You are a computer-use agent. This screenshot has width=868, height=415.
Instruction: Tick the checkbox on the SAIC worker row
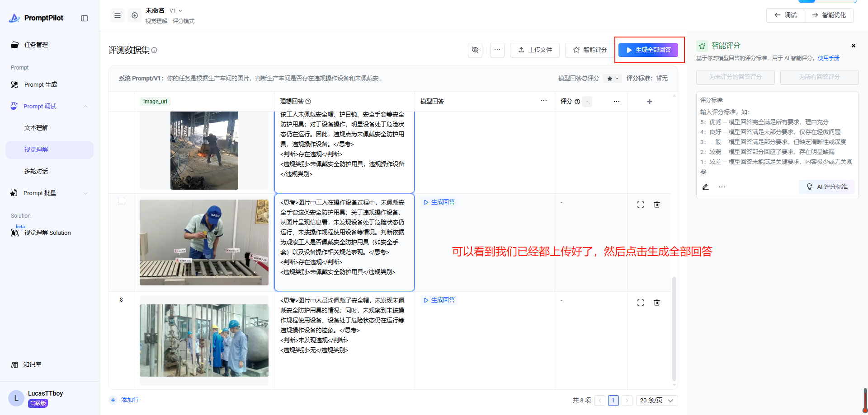[x=122, y=201]
